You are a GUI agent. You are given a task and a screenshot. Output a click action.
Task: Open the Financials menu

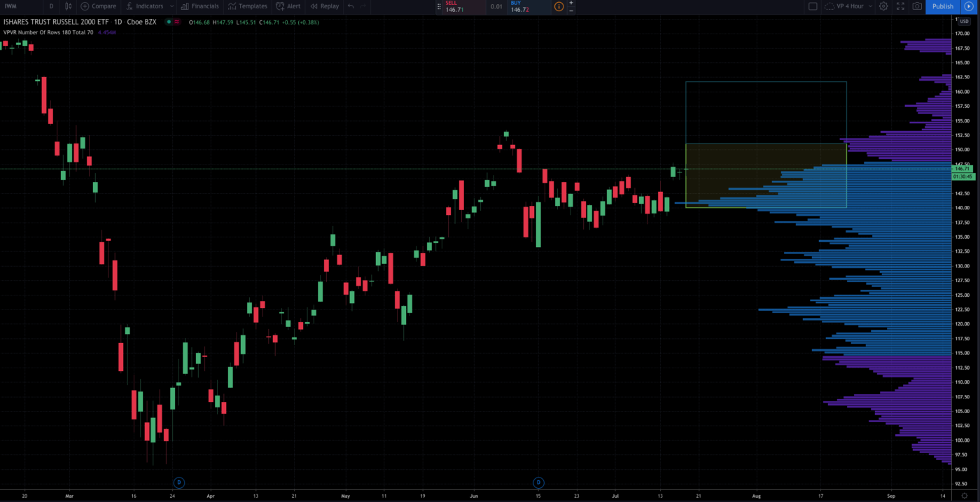pos(199,6)
